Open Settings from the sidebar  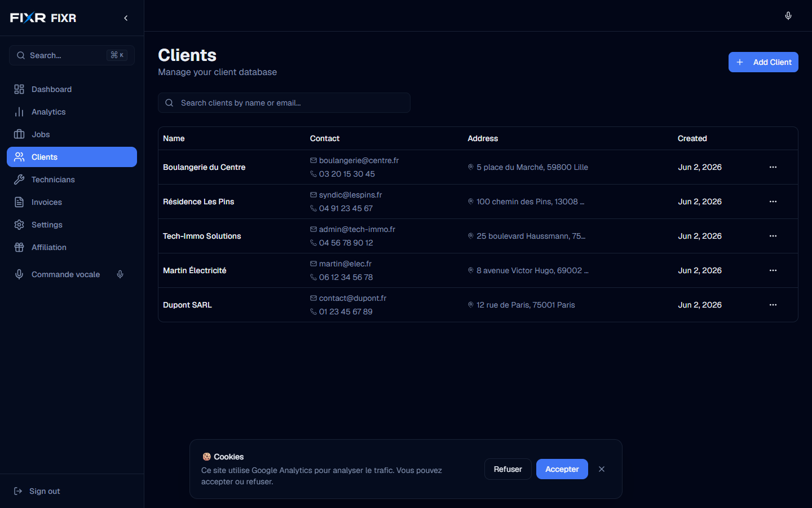coord(72,225)
